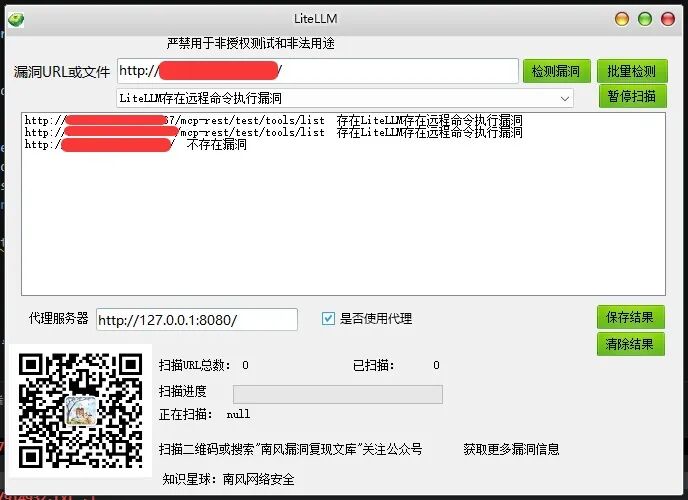Image resolution: width=688 pixels, height=500 pixels.
Task: Save results via the 保存结果 button
Action: point(631,317)
